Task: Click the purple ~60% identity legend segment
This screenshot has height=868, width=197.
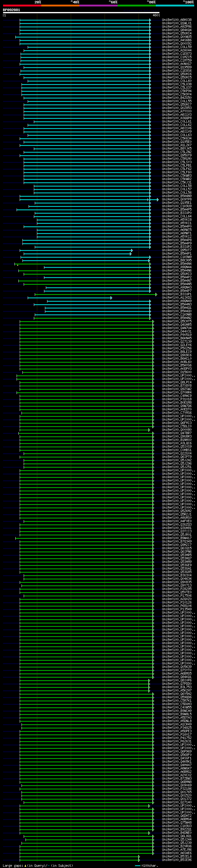Action: (x=98, y=6)
